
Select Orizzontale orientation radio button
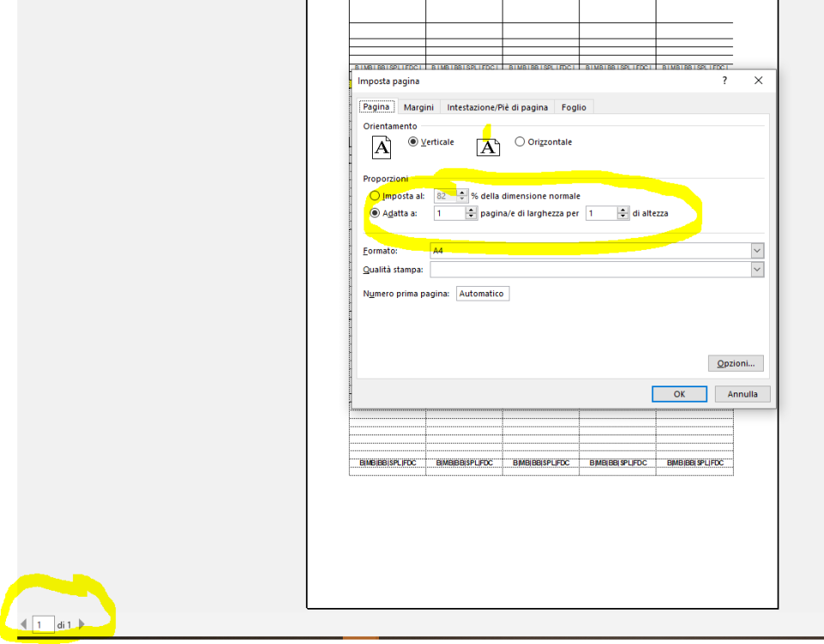(520, 142)
